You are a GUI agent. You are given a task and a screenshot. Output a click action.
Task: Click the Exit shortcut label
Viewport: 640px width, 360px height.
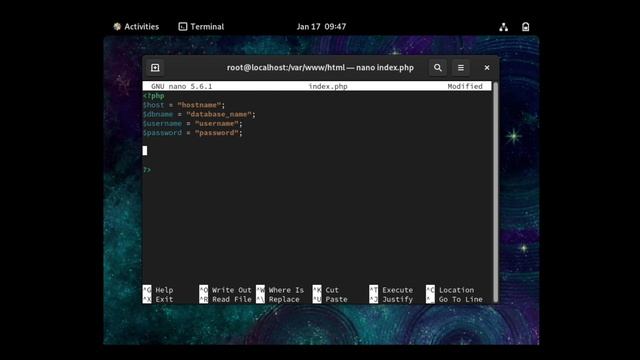[x=164, y=299]
